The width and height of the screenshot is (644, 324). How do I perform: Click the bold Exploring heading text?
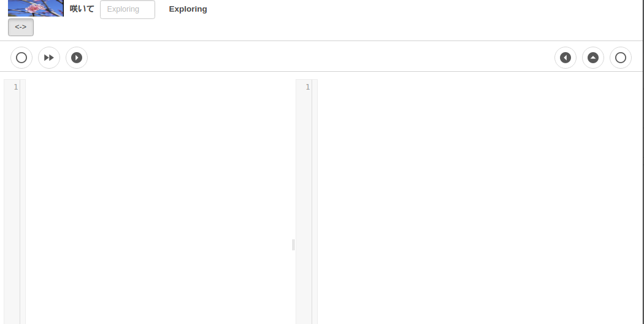pos(188,9)
